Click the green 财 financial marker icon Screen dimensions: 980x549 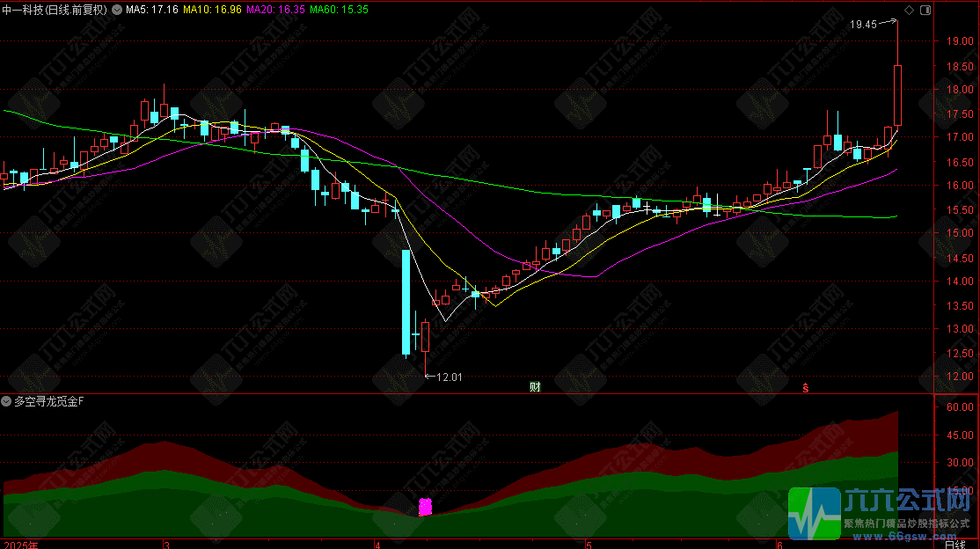534,386
